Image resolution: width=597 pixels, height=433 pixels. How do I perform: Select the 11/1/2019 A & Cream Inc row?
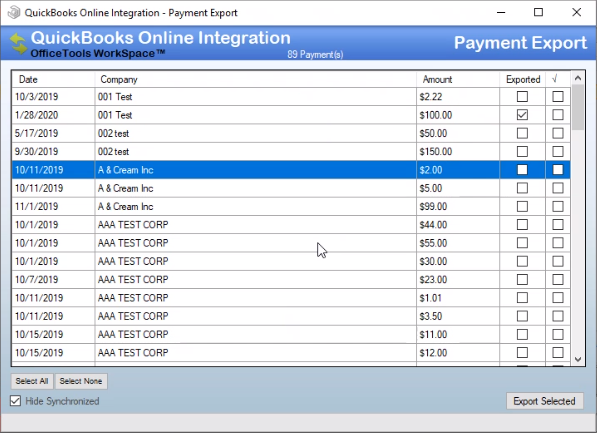coord(291,206)
